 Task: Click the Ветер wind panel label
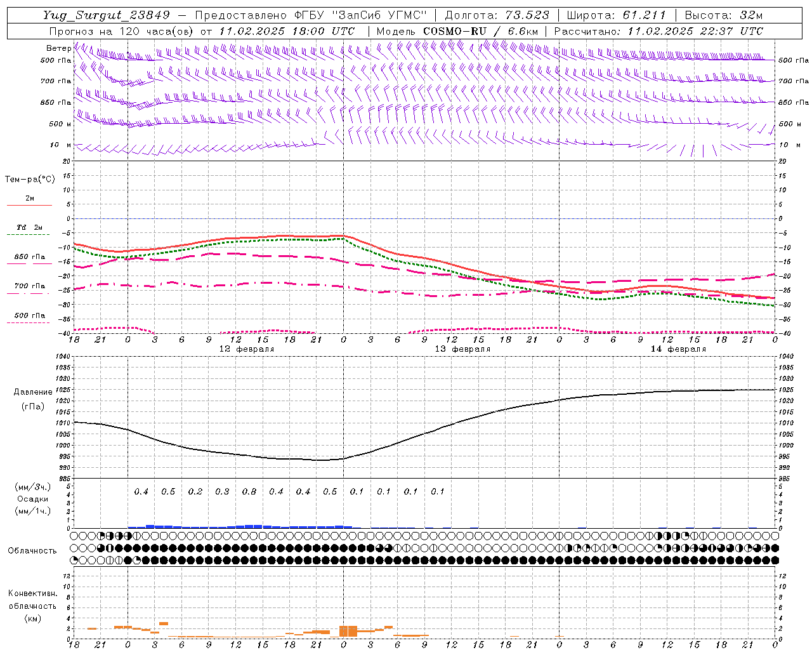(x=58, y=48)
